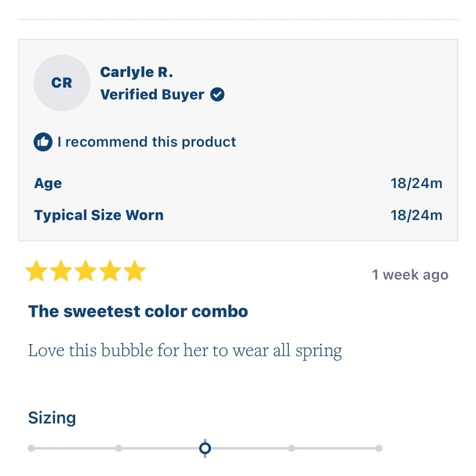476x476 pixels.
Task: Click the Typical Size Worn row
Action: tap(238, 215)
